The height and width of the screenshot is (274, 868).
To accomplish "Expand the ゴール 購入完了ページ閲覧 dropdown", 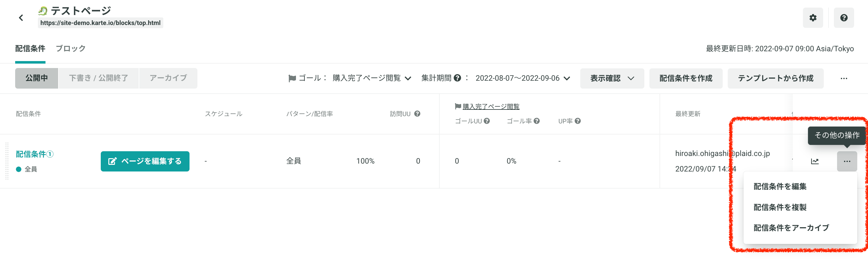I will pyautogui.click(x=372, y=78).
